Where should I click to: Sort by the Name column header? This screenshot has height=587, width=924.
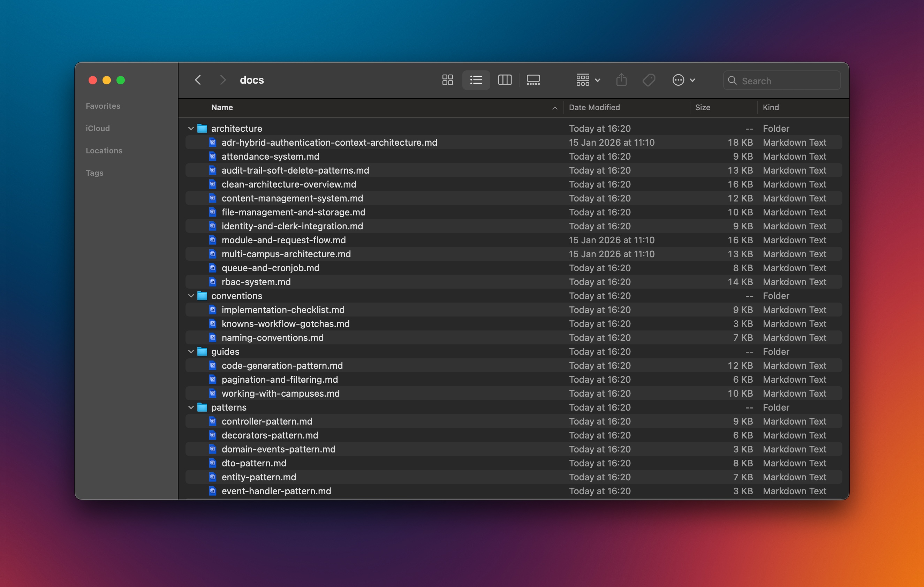click(222, 107)
